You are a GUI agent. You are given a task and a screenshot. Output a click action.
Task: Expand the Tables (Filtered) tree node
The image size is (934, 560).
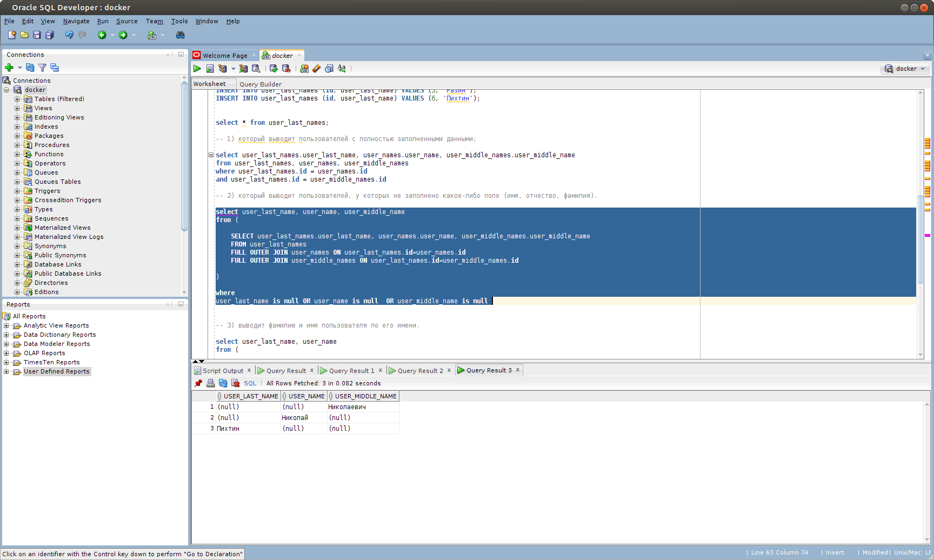pyautogui.click(x=17, y=99)
